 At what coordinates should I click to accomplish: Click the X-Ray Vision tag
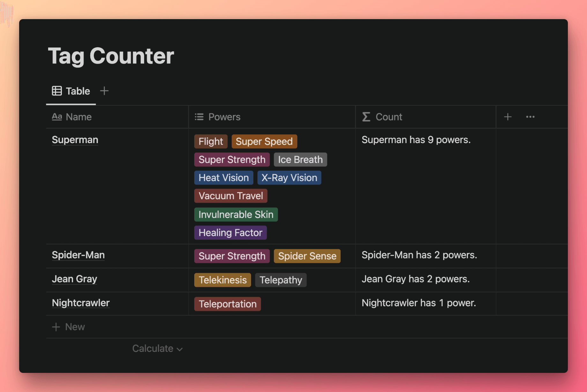pos(289,178)
